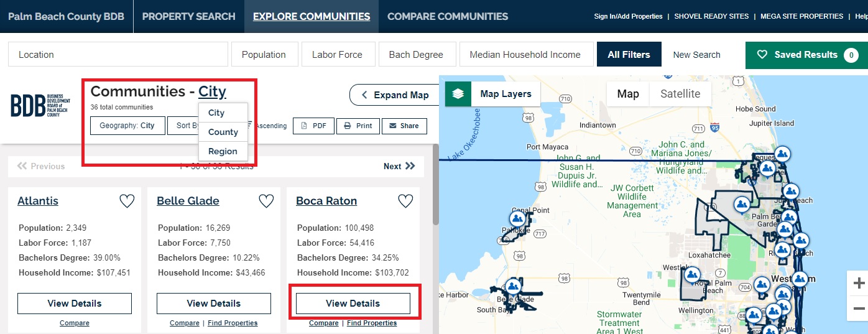Open the Population filter dropdown
Image resolution: width=868 pixels, height=334 pixels.
[x=264, y=55]
